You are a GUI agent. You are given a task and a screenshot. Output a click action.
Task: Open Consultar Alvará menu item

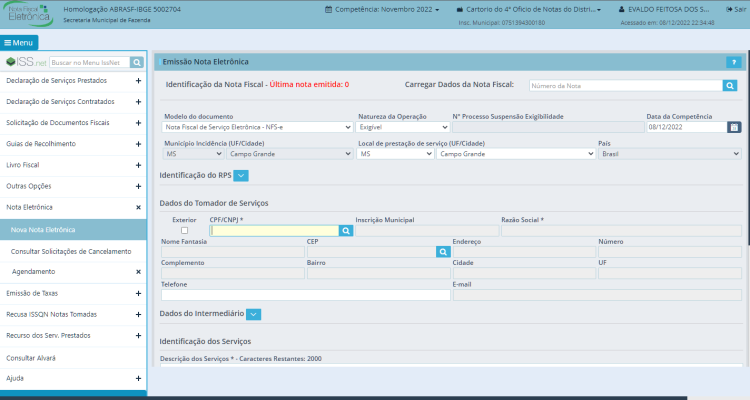tap(31, 358)
